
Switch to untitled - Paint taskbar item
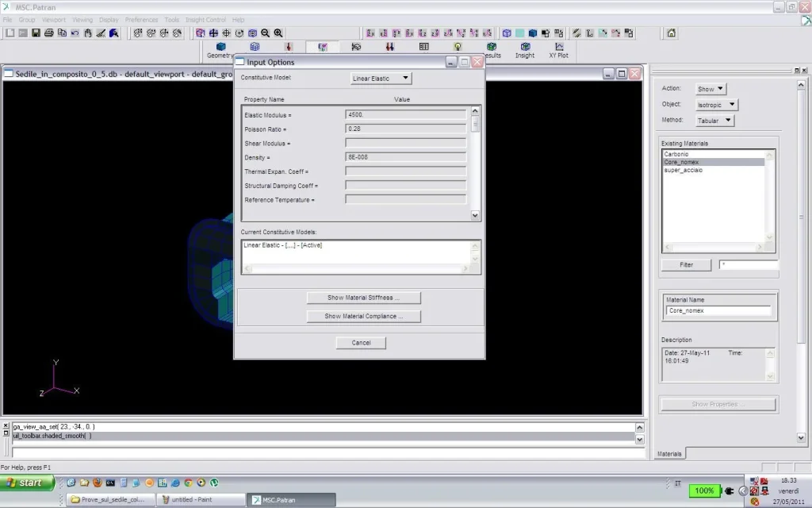(201, 500)
